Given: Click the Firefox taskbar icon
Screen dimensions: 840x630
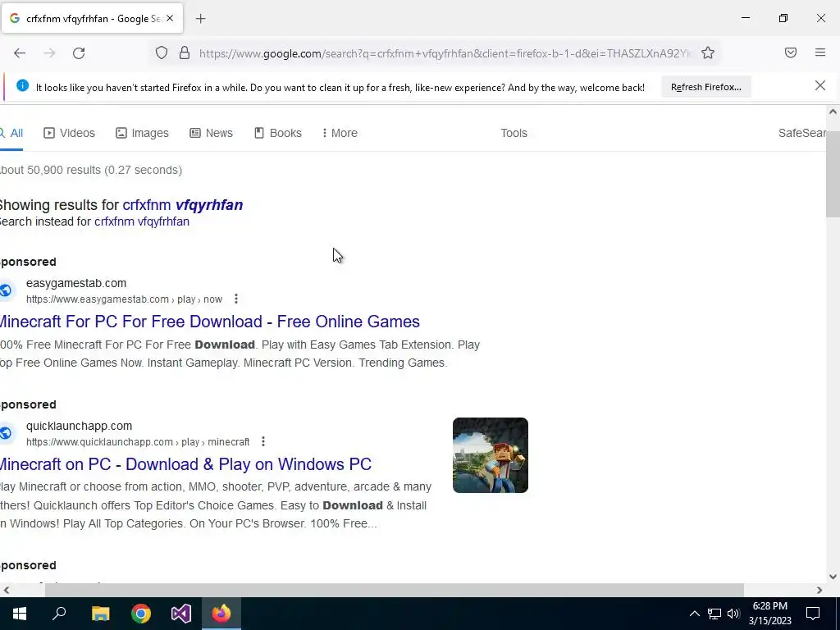Looking at the screenshot, I should (221, 614).
